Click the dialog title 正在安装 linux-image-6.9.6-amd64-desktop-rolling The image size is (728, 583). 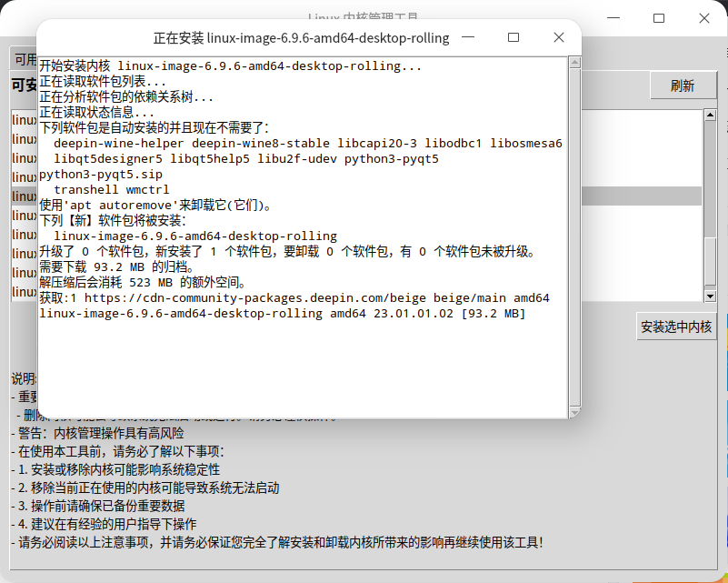[x=302, y=37]
